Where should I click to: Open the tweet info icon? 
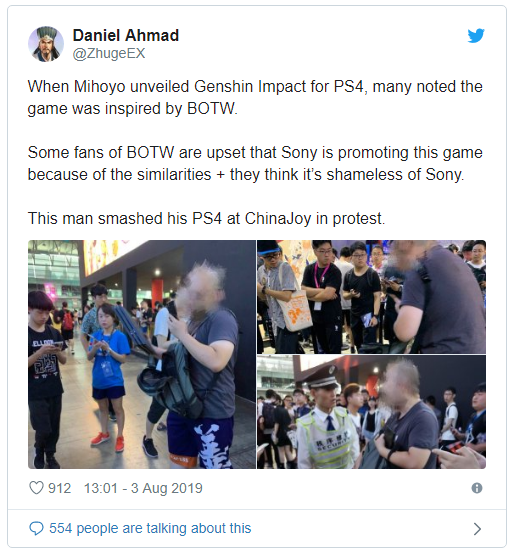[477, 488]
